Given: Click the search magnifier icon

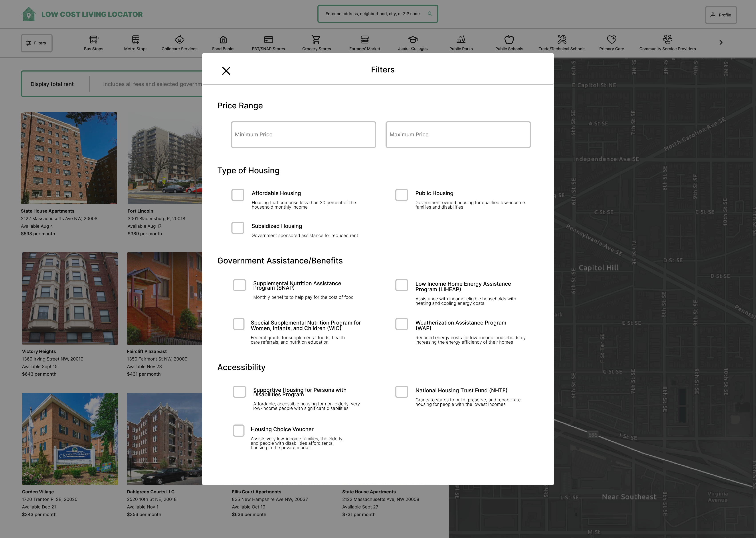Looking at the screenshot, I should [430, 14].
